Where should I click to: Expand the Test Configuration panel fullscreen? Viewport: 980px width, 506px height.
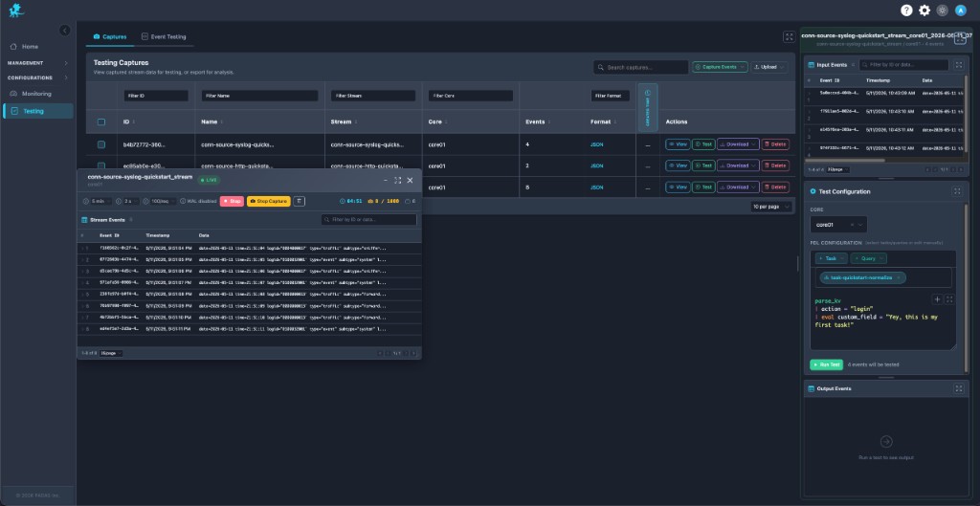coord(957,191)
